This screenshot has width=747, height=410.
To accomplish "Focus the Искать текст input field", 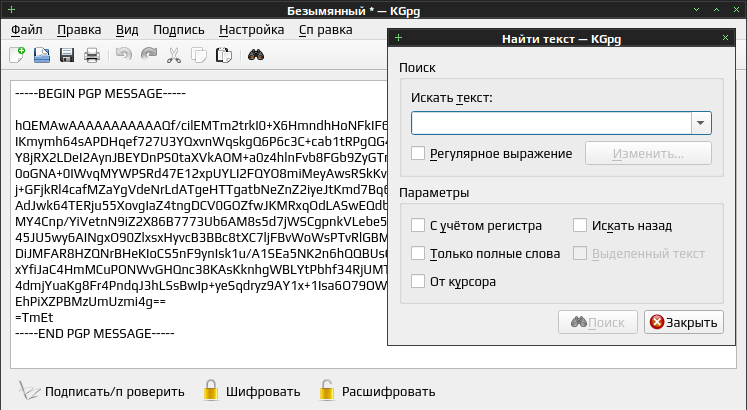I will [x=551, y=123].
